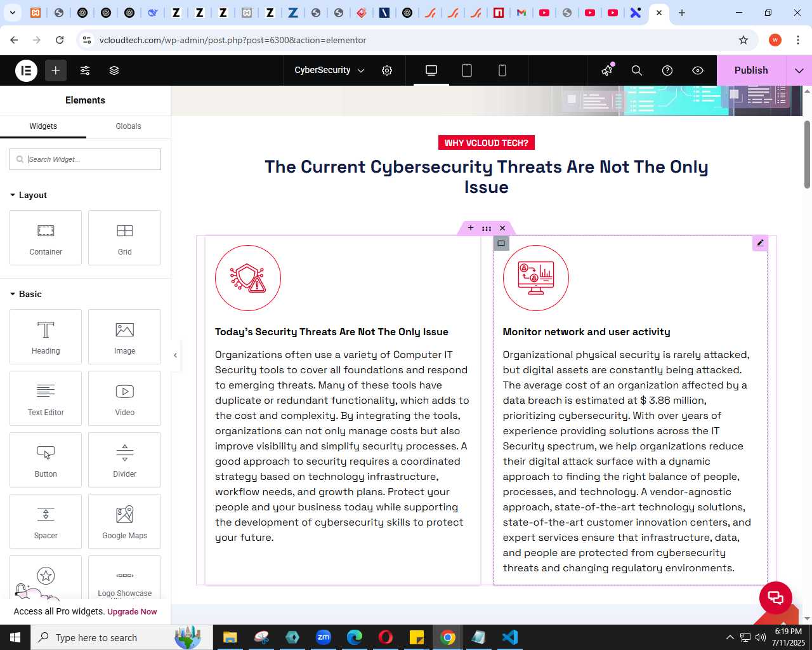This screenshot has width=812, height=650.
Task: Select the Button widget
Action: tap(46, 460)
